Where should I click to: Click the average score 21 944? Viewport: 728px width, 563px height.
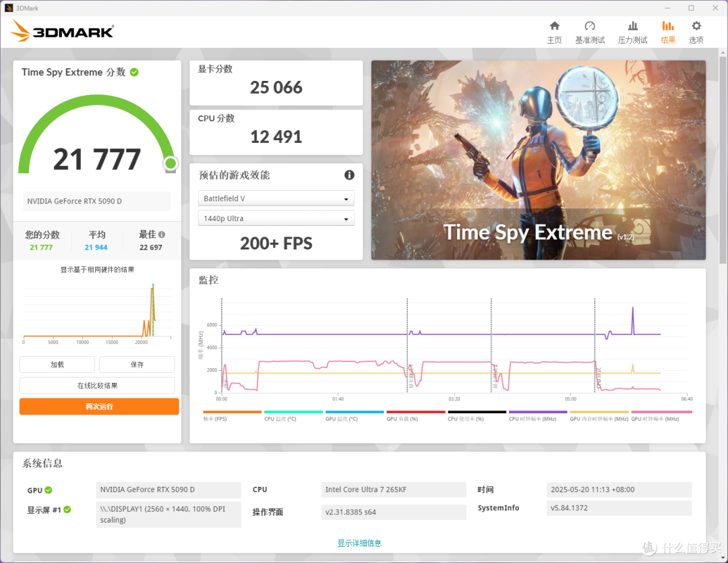(96, 247)
